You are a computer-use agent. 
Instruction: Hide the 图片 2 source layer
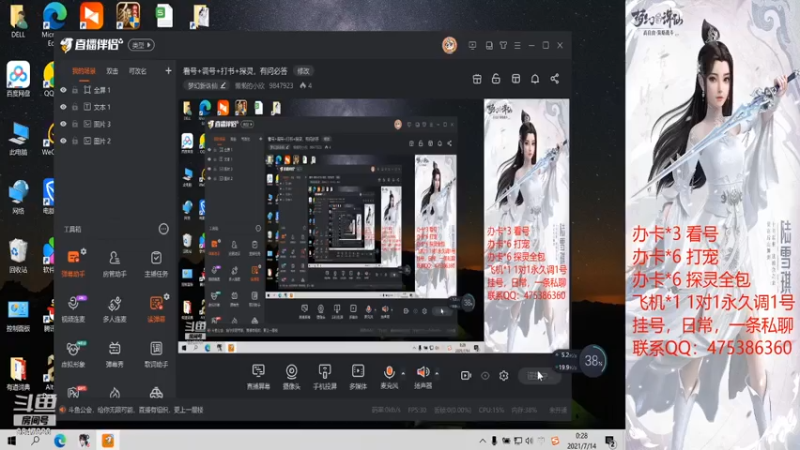click(63, 140)
